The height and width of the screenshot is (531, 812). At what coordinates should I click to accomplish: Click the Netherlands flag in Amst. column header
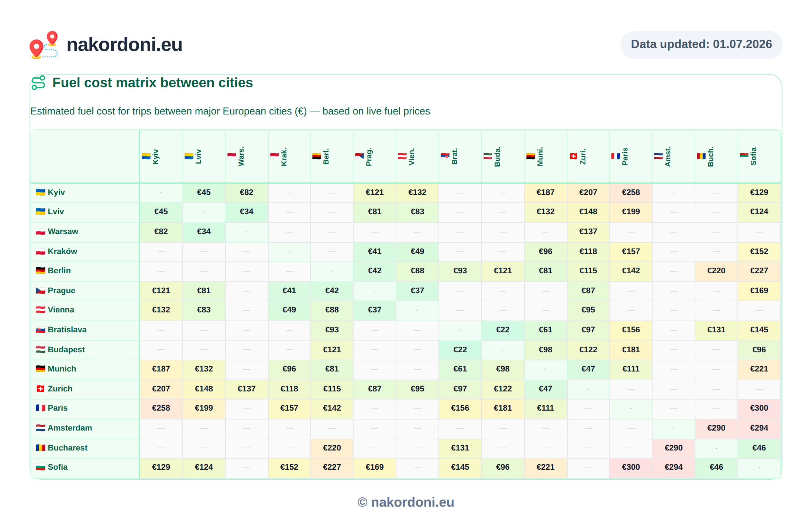(x=658, y=156)
